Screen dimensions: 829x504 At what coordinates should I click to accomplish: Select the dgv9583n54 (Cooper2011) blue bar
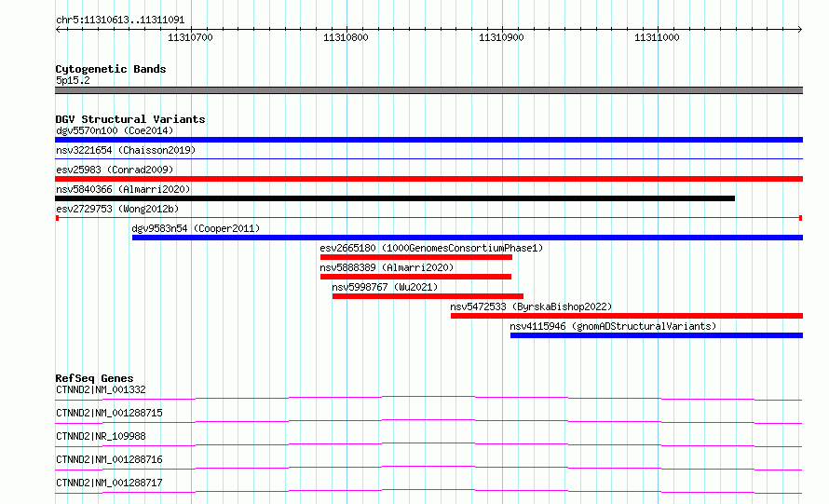pos(468,238)
